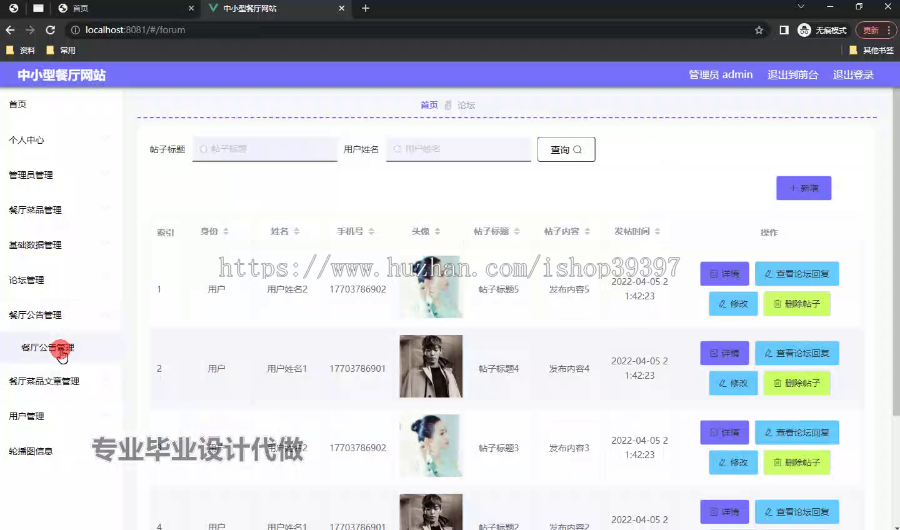This screenshot has width=900, height=530.
Task: Open the tab search chevron in title bar
Action: coord(801,7)
